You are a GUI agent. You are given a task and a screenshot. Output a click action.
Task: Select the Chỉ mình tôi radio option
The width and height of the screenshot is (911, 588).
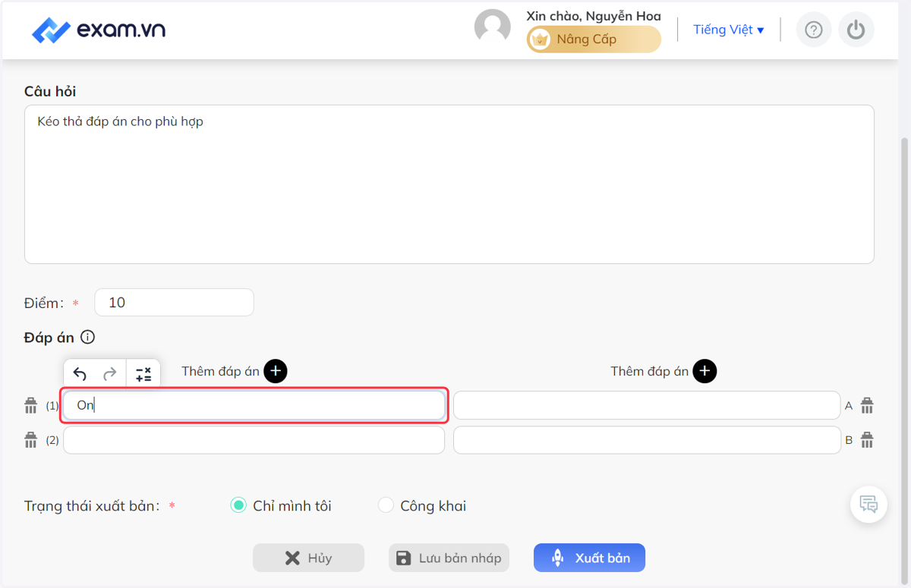click(x=238, y=505)
